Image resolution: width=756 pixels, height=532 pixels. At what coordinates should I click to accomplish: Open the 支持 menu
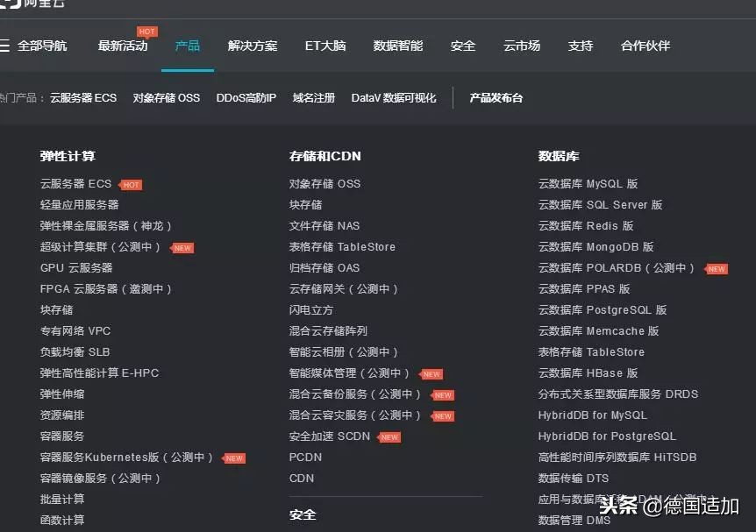580,45
